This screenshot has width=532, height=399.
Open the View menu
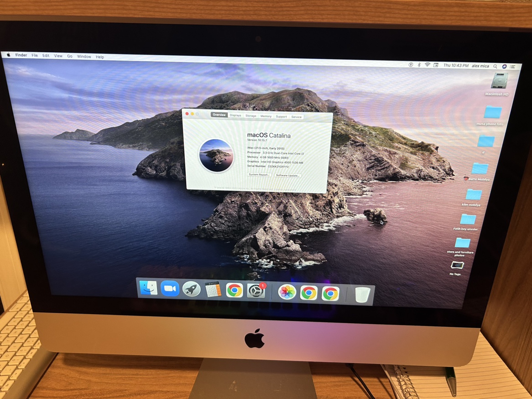click(58, 56)
